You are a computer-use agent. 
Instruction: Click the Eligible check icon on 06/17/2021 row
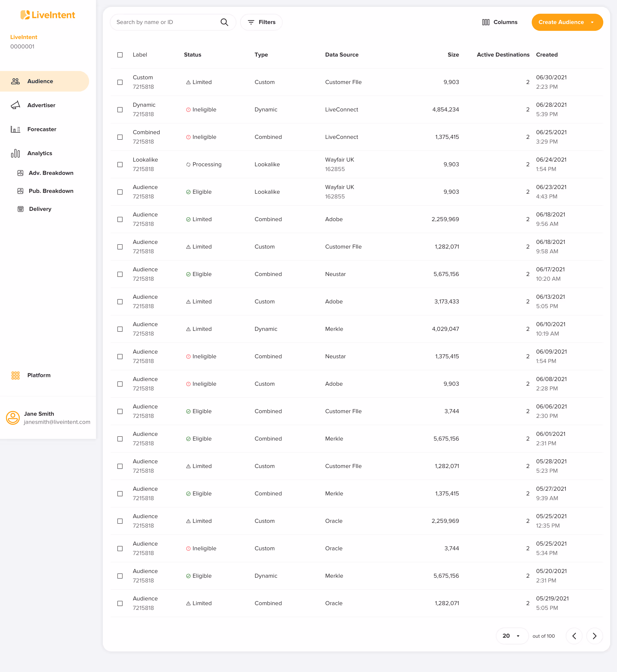point(188,274)
